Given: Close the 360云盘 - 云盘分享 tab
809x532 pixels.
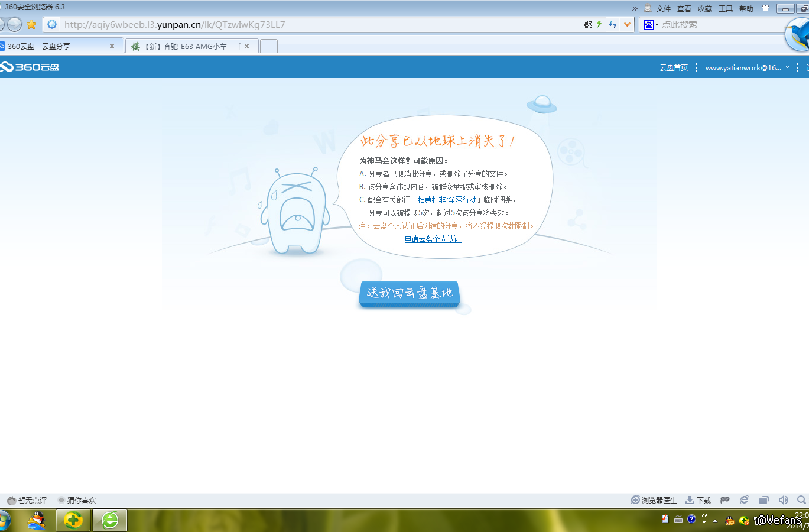Looking at the screenshot, I should click(112, 46).
